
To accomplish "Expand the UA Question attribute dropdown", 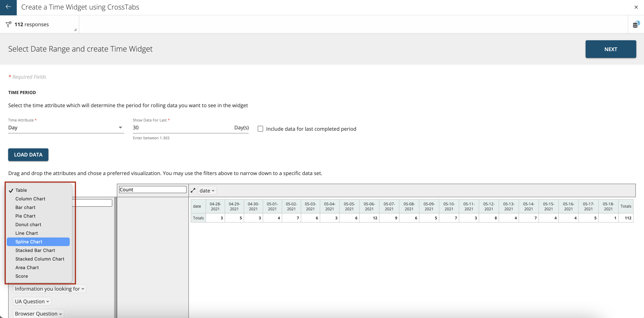I will pos(32,301).
